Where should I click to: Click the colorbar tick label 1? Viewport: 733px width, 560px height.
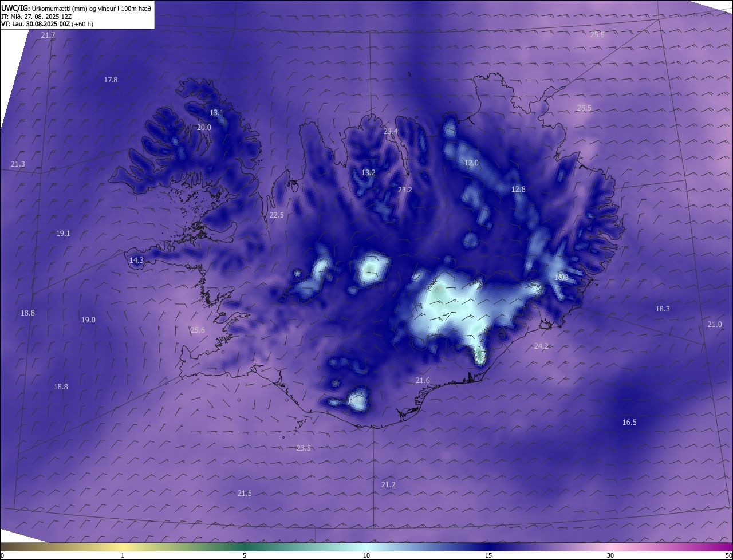tap(123, 556)
